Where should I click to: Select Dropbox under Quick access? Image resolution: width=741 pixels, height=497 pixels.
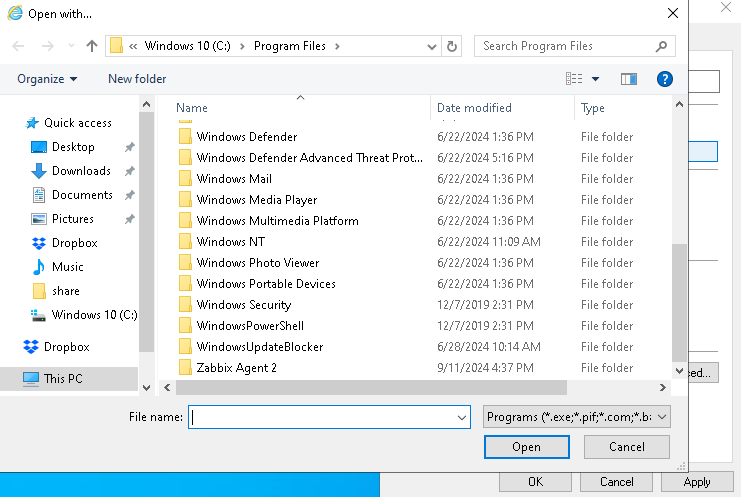click(74, 243)
